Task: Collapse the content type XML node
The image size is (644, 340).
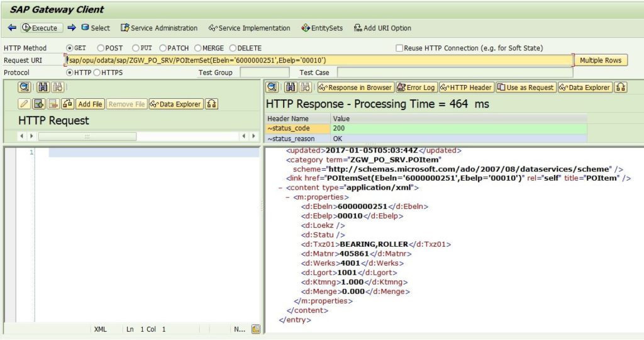Action: (280, 188)
